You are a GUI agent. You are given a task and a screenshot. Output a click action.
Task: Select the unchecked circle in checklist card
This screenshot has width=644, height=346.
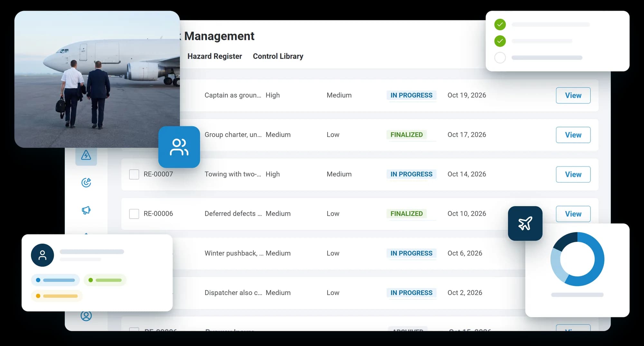500,58
